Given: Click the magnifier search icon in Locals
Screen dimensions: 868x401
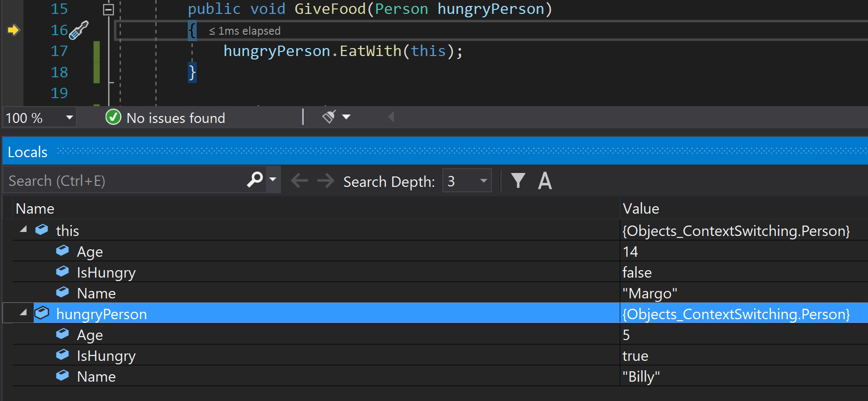Looking at the screenshot, I should 255,180.
